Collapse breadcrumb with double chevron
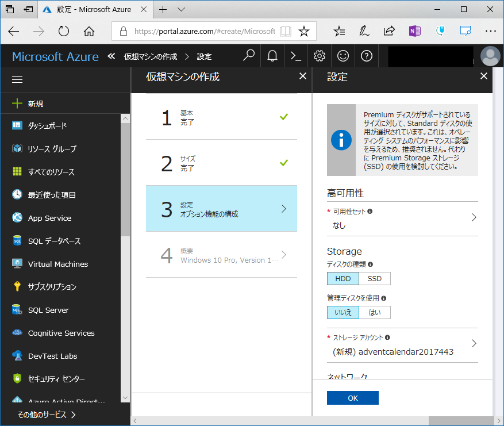 (111, 56)
